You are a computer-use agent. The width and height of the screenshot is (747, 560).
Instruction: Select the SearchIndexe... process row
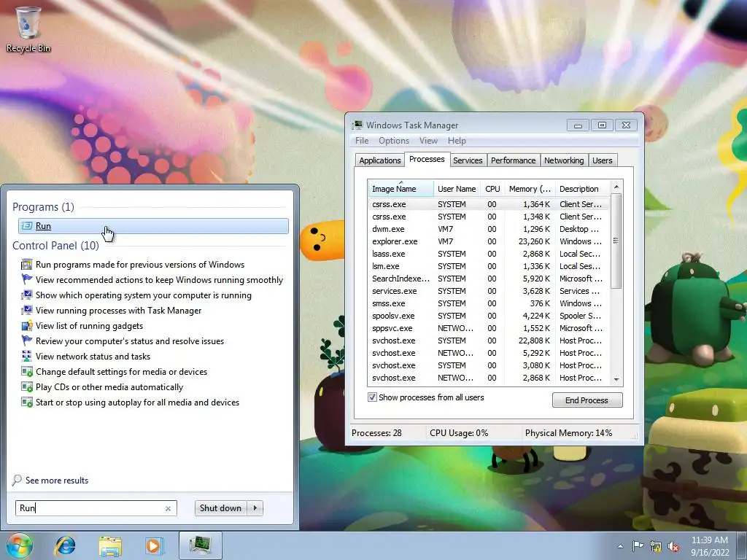(x=488, y=279)
